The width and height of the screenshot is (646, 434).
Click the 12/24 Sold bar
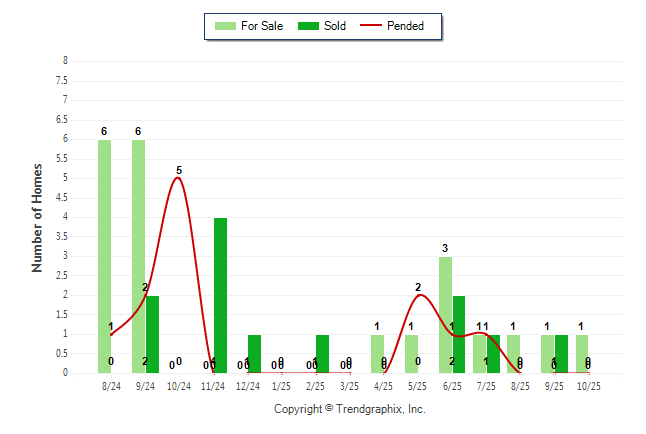(x=254, y=354)
